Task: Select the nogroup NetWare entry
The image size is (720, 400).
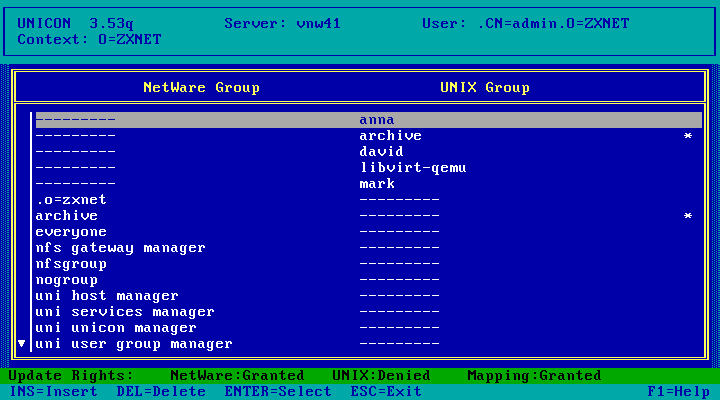Action: [66, 280]
